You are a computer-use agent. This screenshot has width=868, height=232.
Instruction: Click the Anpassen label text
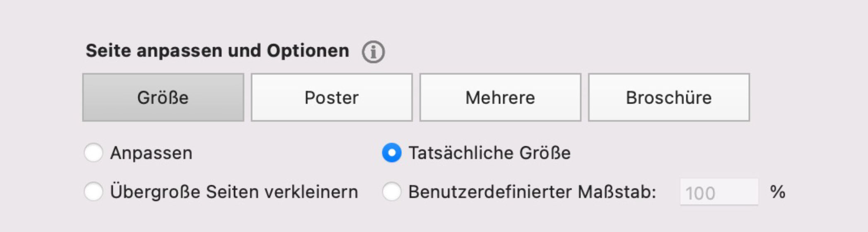click(x=151, y=153)
